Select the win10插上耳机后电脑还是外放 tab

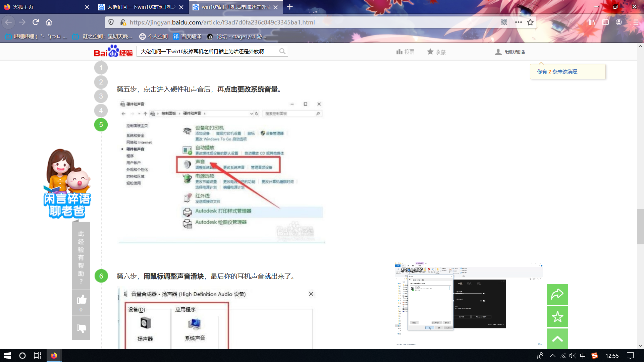235,7
